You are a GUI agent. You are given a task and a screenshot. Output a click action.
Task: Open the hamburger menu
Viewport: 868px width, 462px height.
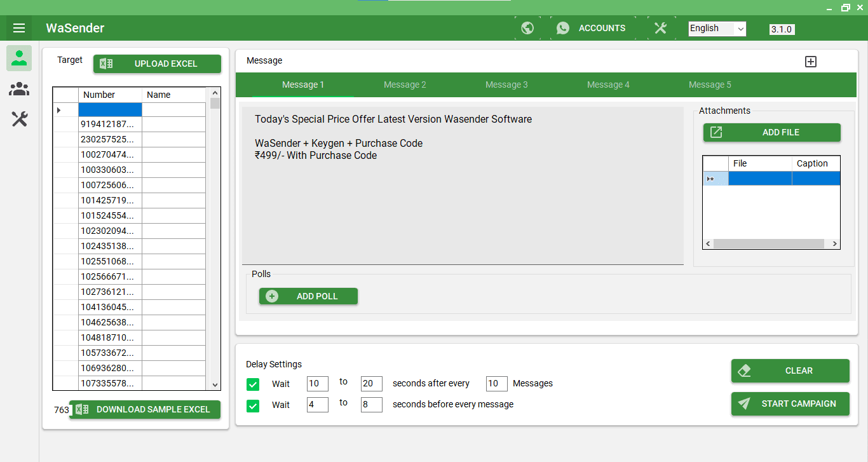click(19, 28)
